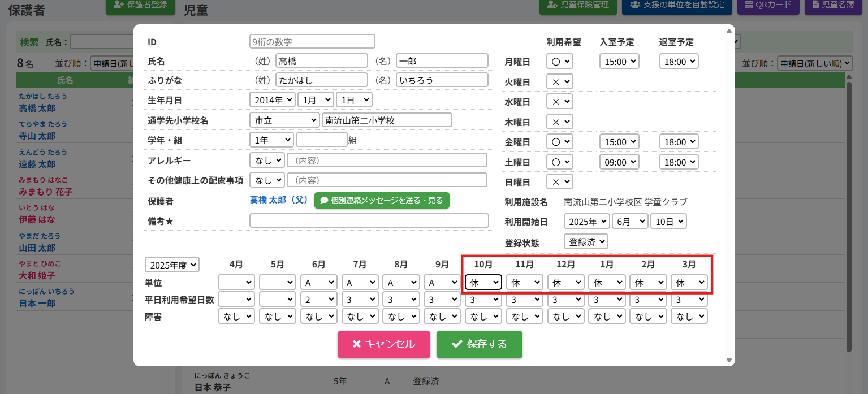Click the ID input field
Viewport: 868px width, 394px height.
312,41
